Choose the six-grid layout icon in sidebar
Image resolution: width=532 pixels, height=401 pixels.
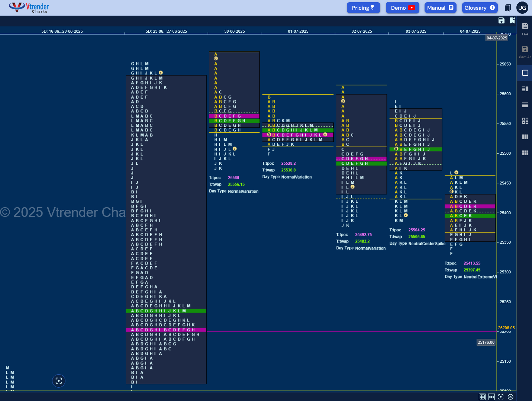pyautogui.click(x=525, y=153)
